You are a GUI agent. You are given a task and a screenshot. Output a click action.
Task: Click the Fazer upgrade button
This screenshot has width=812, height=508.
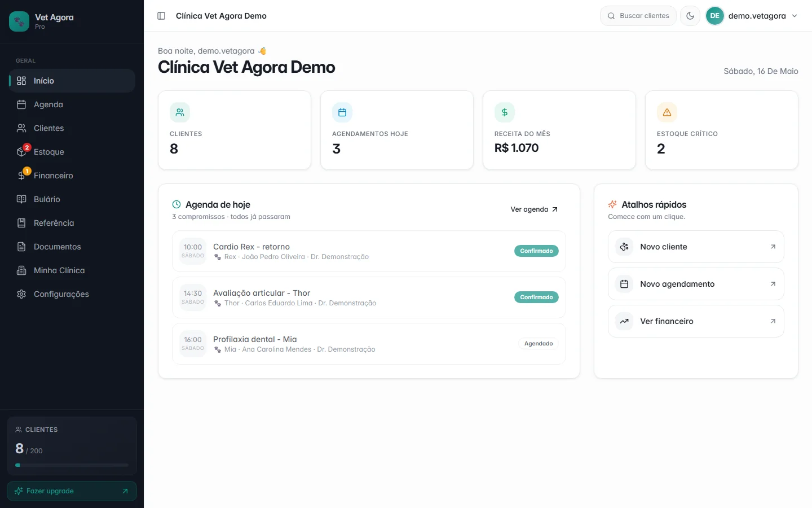pyautogui.click(x=72, y=491)
